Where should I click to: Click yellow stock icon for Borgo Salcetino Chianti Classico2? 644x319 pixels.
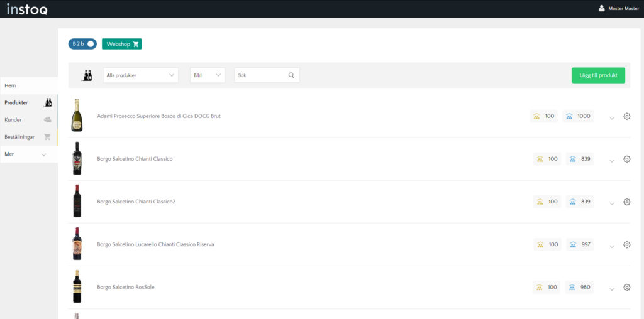click(538, 202)
